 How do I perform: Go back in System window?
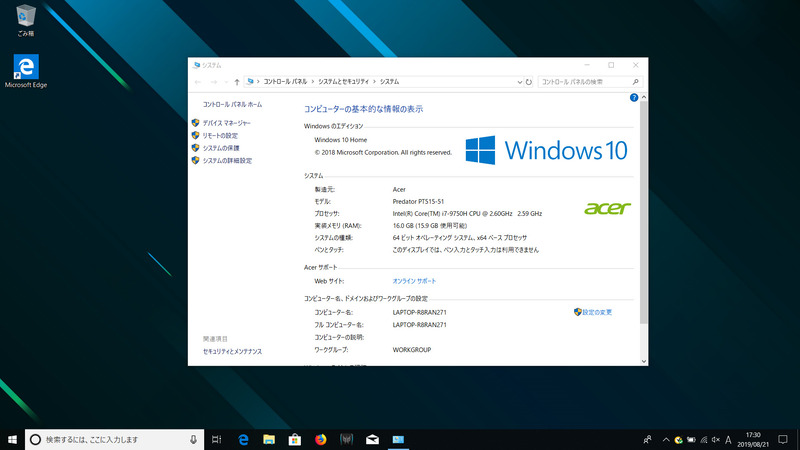(198, 82)
